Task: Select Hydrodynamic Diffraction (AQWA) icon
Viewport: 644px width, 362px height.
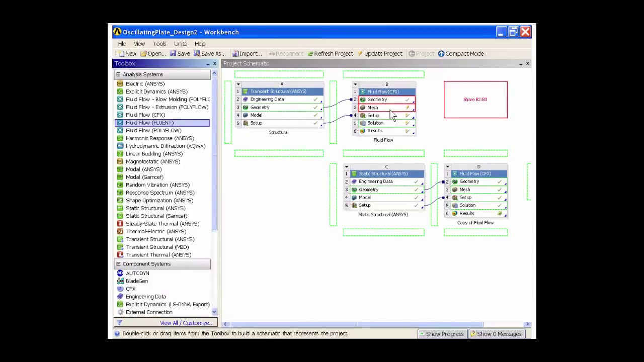Action: [x=120, y=146]
